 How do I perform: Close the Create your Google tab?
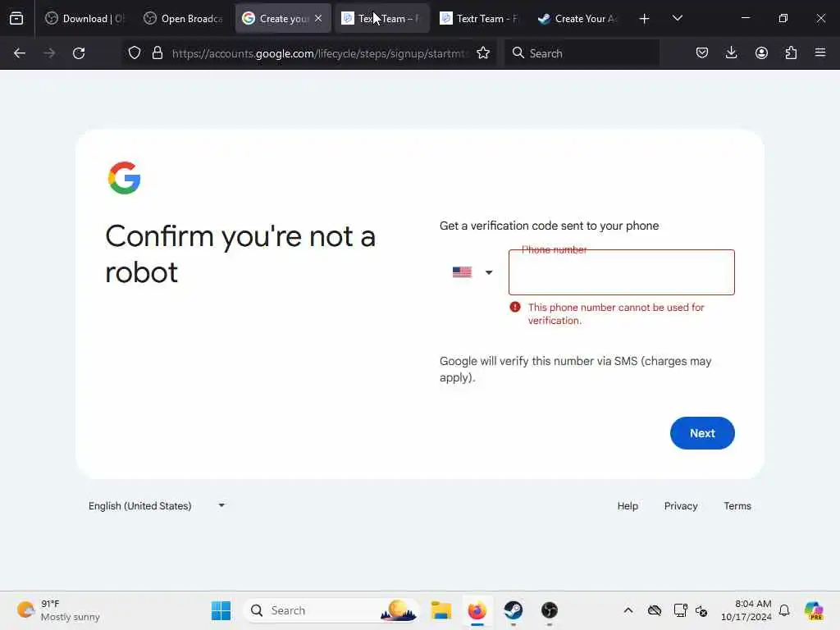click(x=318, y=18)
